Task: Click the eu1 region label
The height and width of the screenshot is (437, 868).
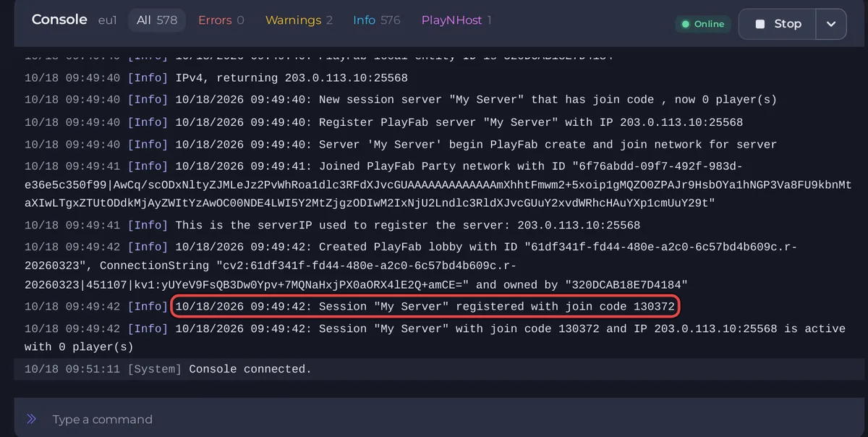Action: (107, 20)
